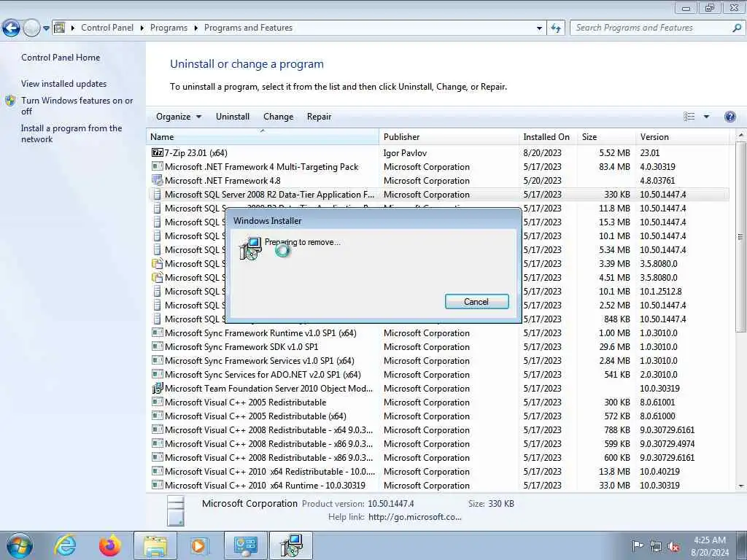Expand the more view options arrow
This screenshot has width=747, height=560.
pyautogui.click(x=706, y=117)
